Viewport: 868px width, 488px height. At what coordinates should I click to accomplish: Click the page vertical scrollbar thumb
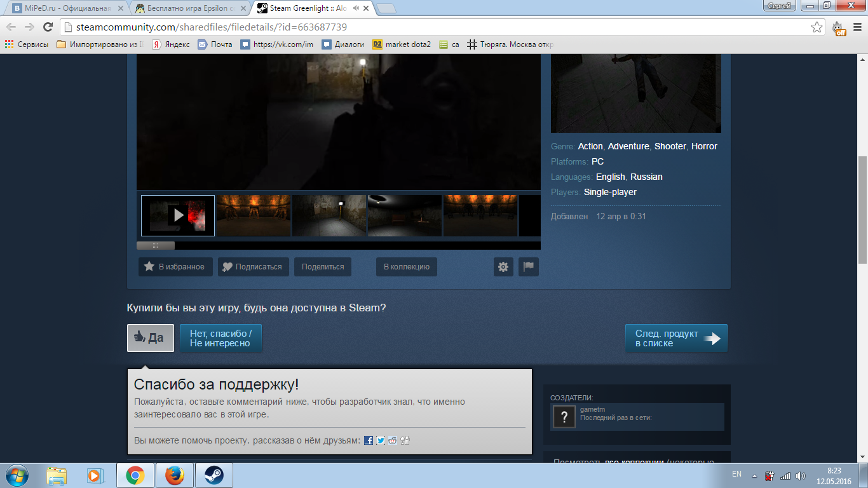[x=862, y=210]
